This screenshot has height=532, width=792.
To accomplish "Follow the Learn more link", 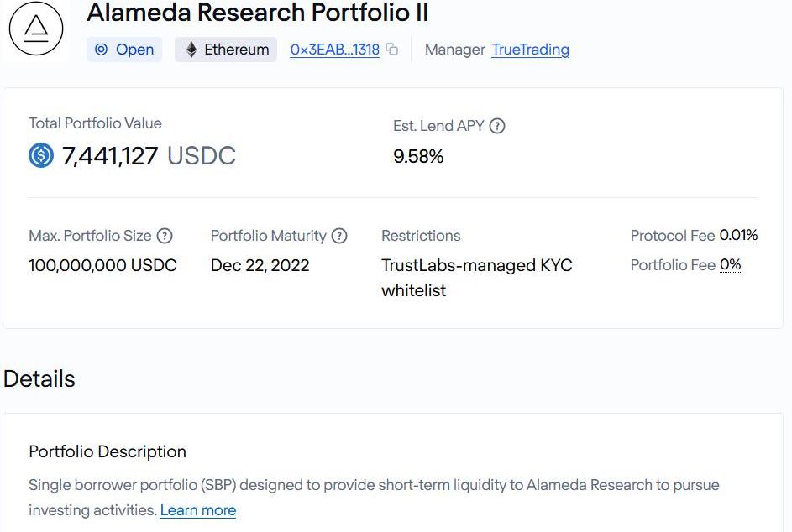I will [198, 510].
